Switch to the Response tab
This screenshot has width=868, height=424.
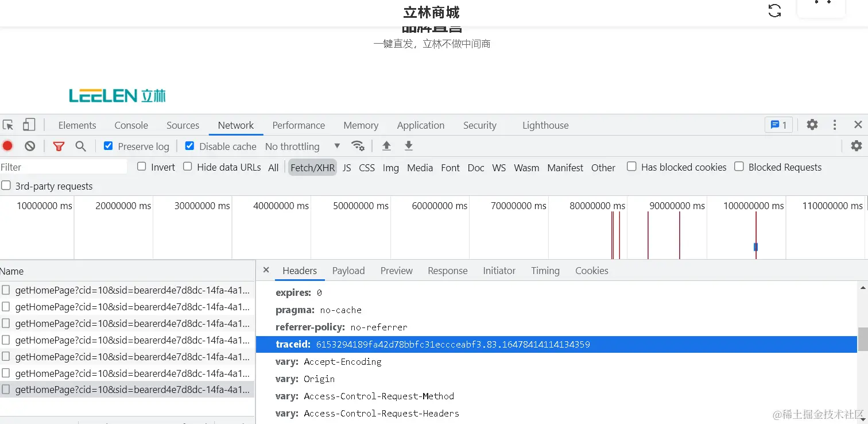pyautogui.click(x=448, y=271)
